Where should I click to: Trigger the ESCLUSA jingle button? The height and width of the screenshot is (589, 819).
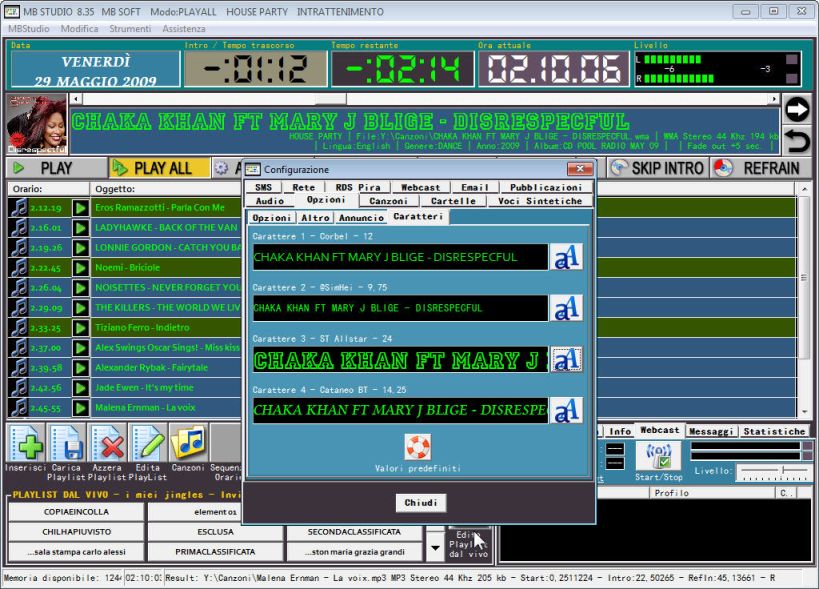(215, 532)
